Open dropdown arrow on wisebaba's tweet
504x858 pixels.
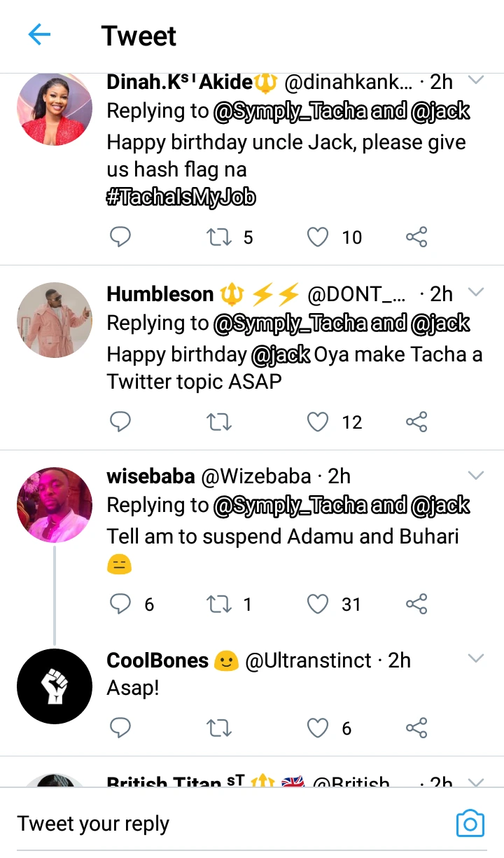point(476,476)
